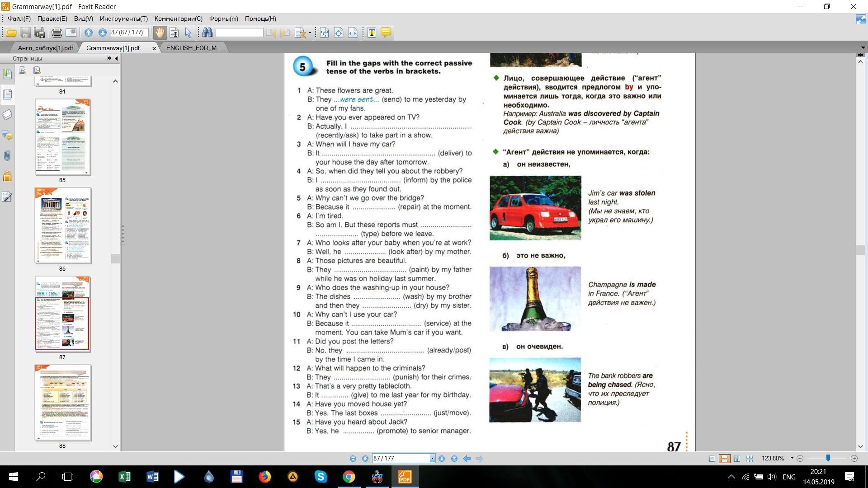This screenshot has width=868, height=488.
Task: Go to next page using bottom arrow
Action: coord(442,459)
